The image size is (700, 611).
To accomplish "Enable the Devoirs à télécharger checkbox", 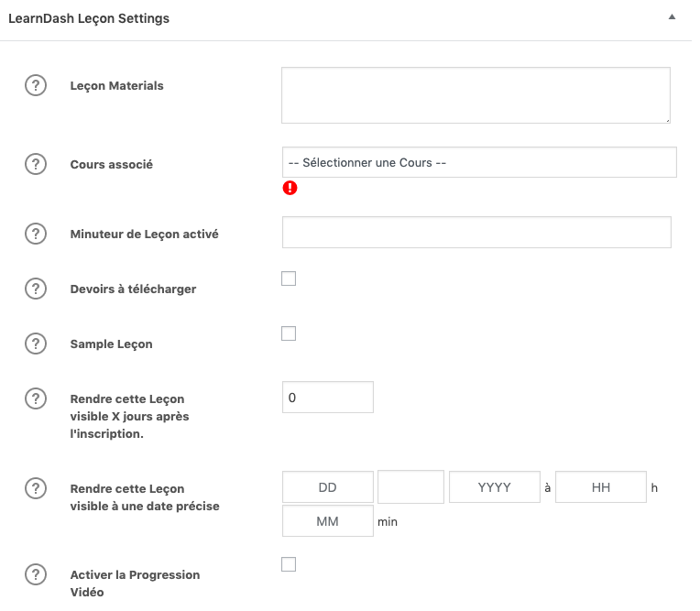I will [x=289, y=278].
